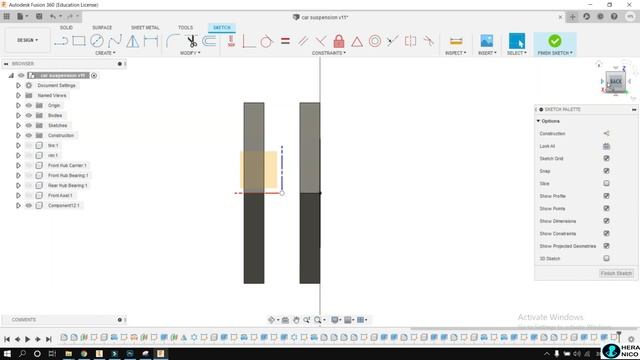Apply the Collinear constraint

(x=393, y=41)
